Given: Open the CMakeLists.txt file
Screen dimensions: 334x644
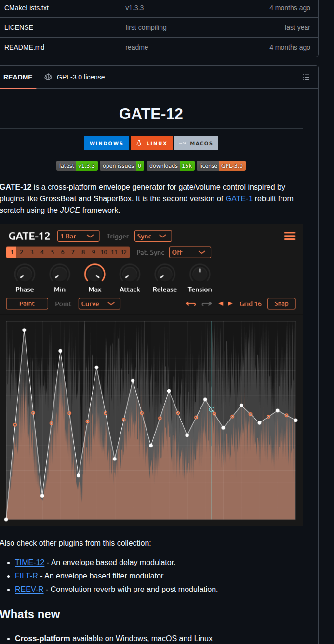Looking at the screenshot, I should (x=27, y=8).
